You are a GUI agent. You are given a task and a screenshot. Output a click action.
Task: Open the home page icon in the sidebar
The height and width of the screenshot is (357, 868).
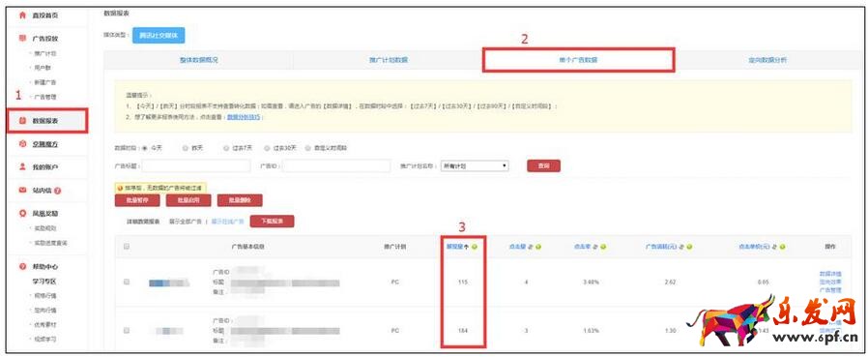(x=22, y=15)
